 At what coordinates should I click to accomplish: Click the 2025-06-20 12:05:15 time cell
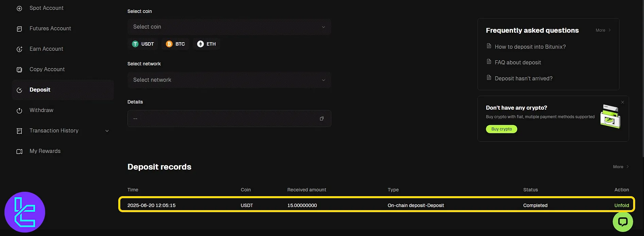point(152,205)
